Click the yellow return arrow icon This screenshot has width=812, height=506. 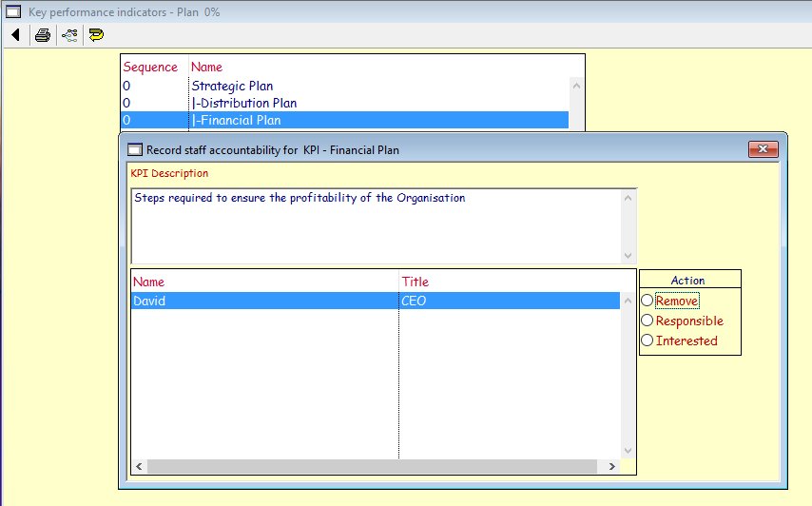point(96,35)
